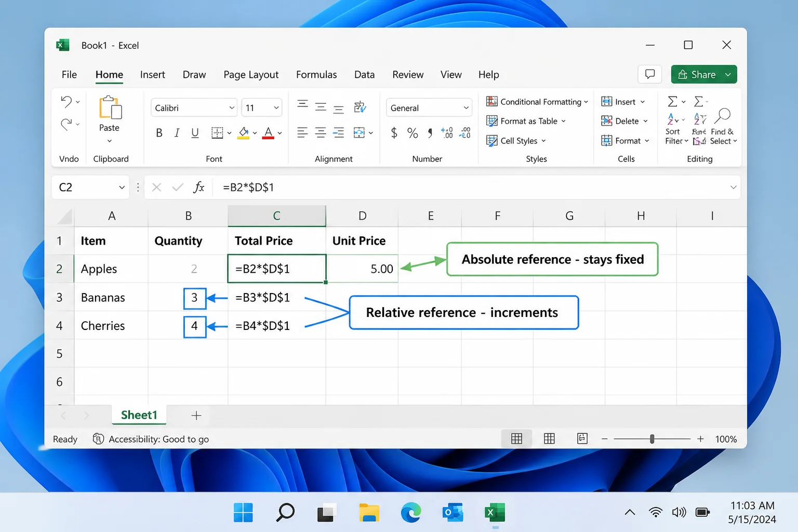Click Delete cells button

[x=624, y=121]
